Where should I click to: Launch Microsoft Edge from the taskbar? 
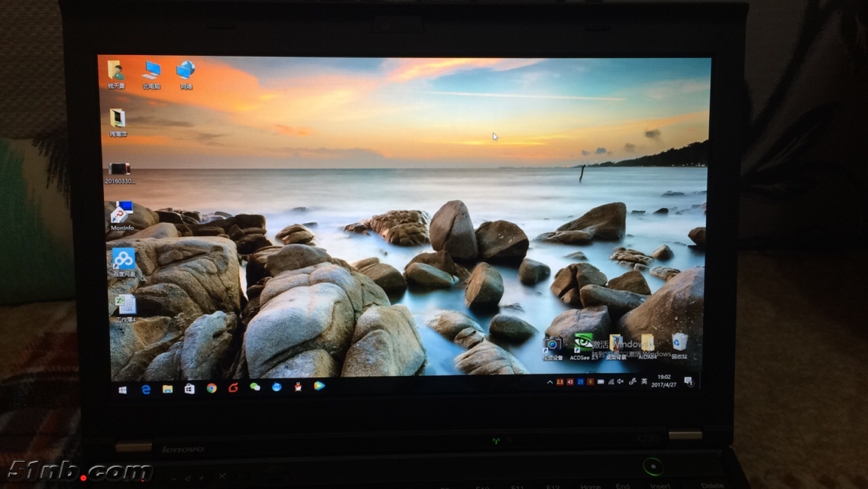click(146, 390)
